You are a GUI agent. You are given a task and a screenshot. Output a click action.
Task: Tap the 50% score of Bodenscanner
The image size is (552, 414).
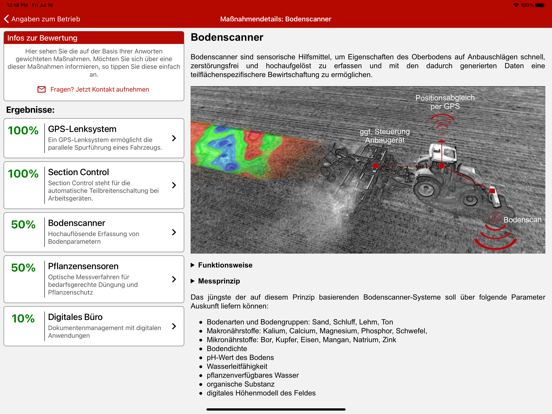(x=23, y=225)
